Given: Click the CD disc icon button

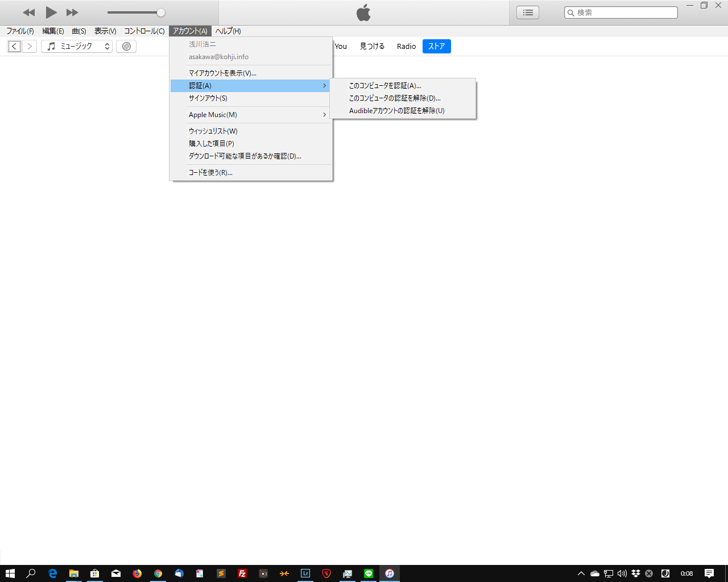Looking at the screenshot, I should [126, 47].
